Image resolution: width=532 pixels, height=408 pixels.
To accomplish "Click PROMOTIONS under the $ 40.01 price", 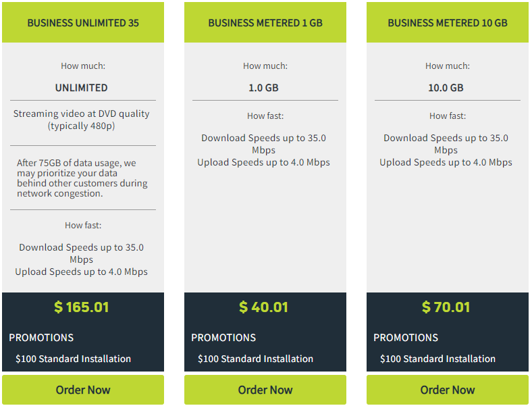I will [223, 337].
